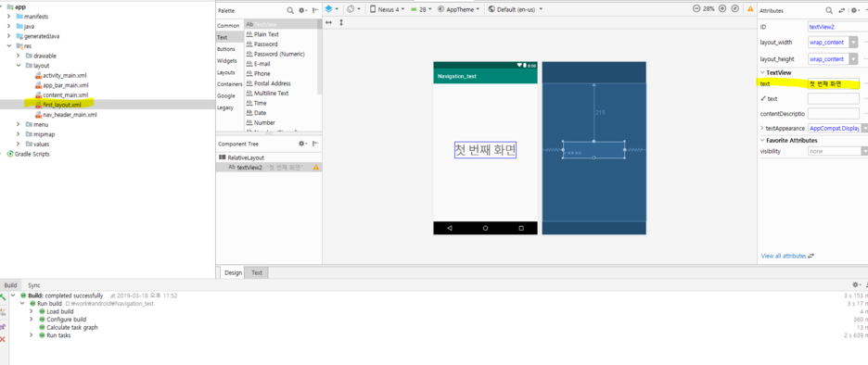Expand Run tasks node
Screen dimensions: 868x365
(32, 335)
